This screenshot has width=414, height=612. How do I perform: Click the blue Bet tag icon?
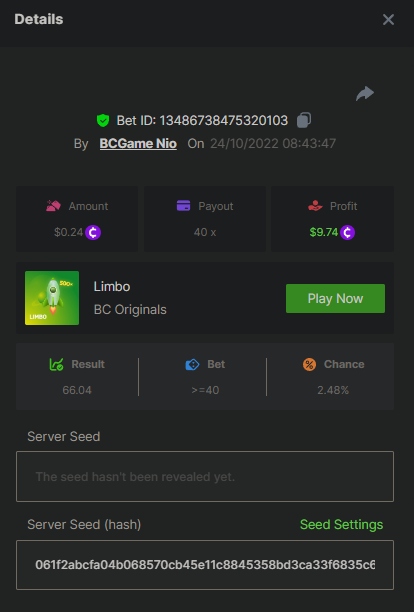192,365
